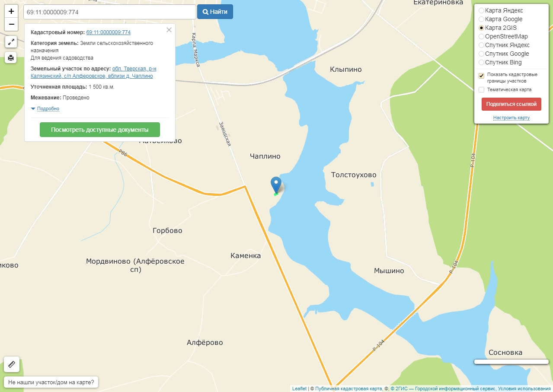Viewport: 553px width, 392px height.
Task: Open cadastral number 69:11:0000009:774 link
Action: [109, 32]
